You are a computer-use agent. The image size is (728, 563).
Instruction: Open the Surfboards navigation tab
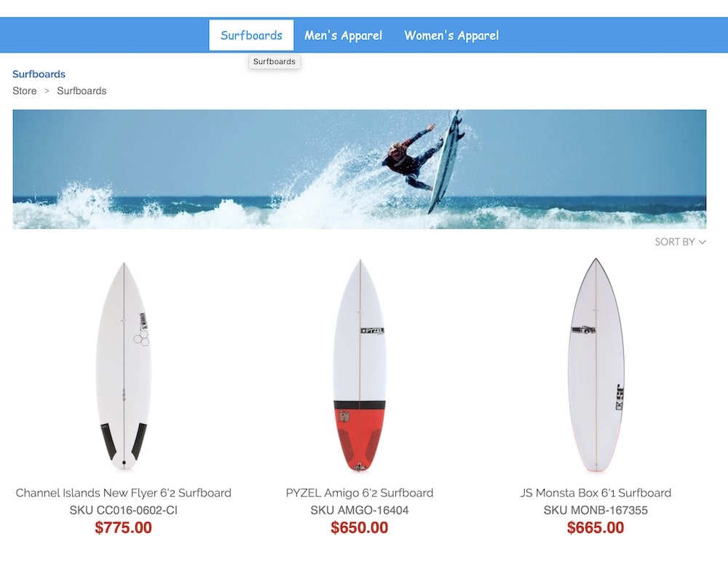(x=251, y=36)
